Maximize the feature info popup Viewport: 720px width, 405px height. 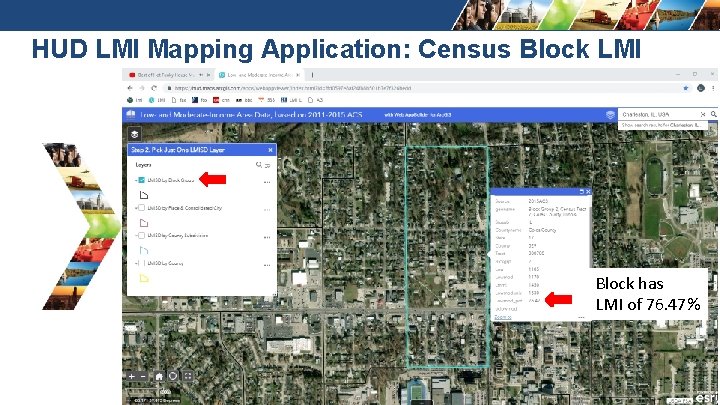coord(581,191)
